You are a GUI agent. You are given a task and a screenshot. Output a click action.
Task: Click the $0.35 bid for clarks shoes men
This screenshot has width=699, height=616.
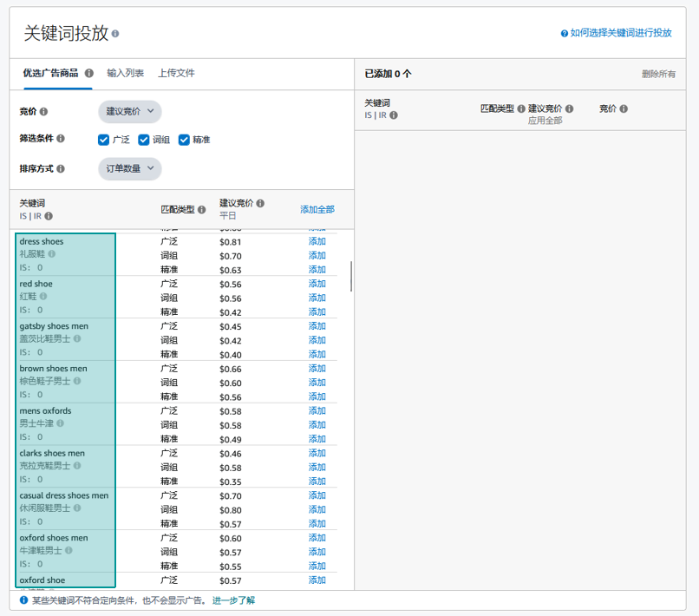click(231, 482)
